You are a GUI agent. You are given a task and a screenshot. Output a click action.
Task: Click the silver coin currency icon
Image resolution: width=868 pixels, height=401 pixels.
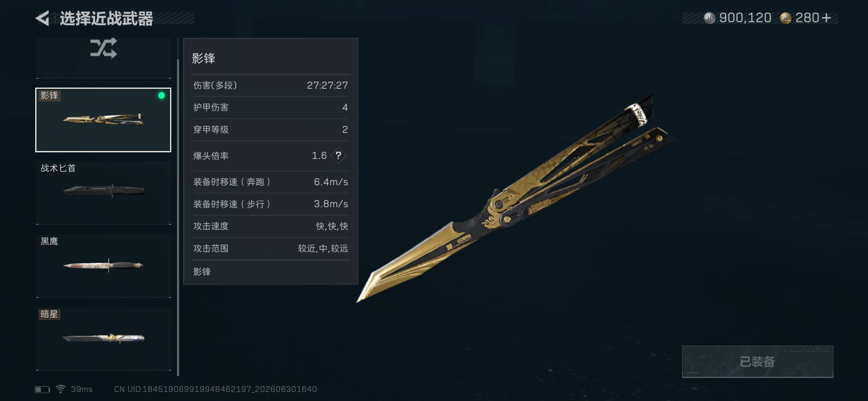pos(709,18)
